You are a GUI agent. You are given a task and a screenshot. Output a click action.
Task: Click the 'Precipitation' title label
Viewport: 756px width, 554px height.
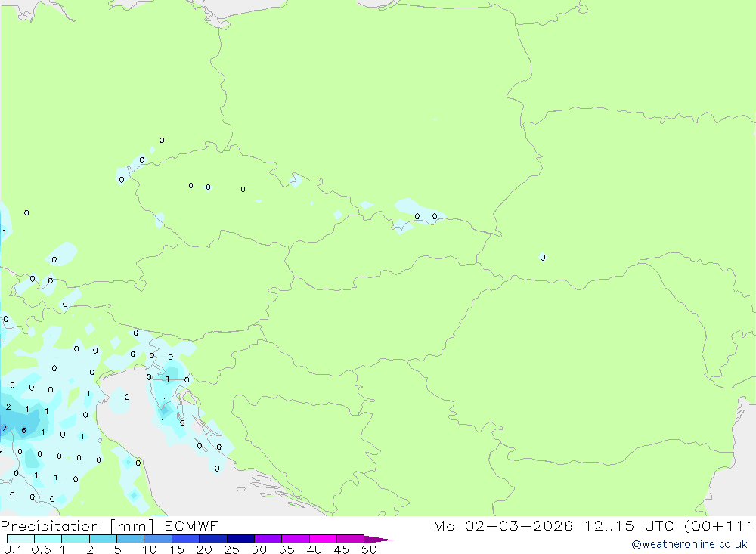50,525
